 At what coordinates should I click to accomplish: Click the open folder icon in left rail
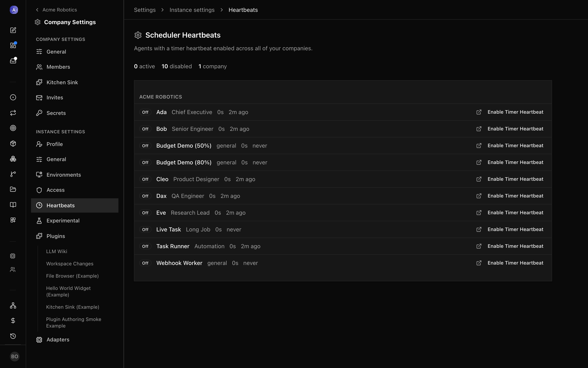[x=13, y=189]
